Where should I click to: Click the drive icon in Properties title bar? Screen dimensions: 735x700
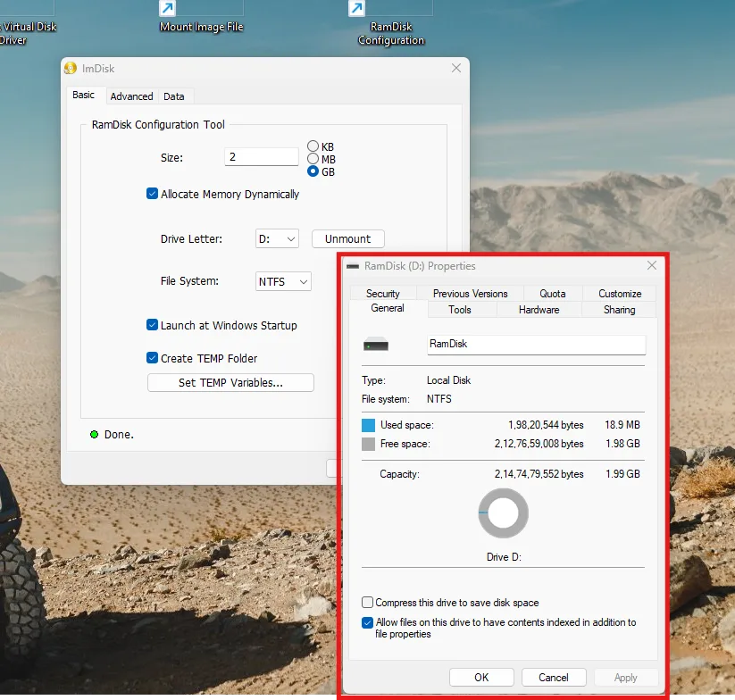point(354,266)
